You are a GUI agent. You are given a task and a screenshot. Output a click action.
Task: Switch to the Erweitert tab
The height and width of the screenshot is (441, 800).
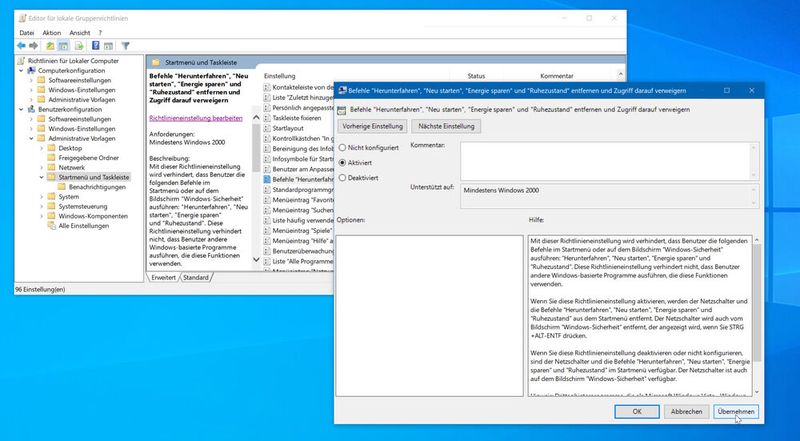tap(163, 278)
